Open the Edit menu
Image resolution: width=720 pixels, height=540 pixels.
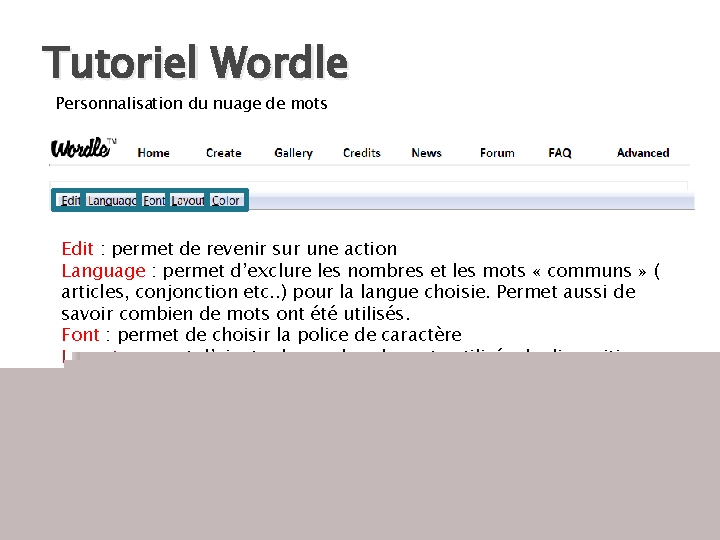(x=69, y=200)
